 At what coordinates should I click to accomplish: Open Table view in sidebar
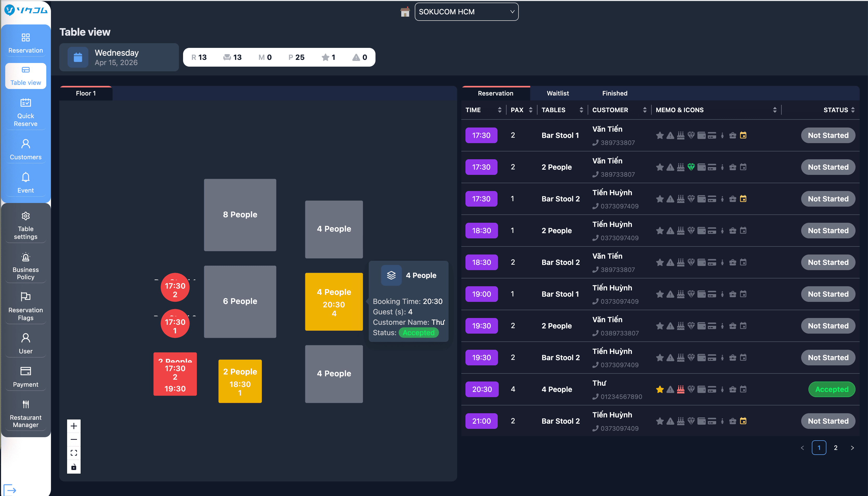[25, 76]
